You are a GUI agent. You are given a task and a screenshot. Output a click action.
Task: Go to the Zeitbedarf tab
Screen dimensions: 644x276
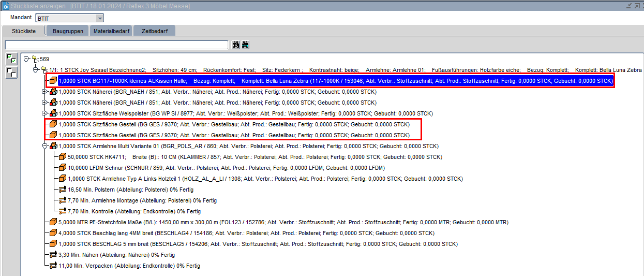click(x=155, y=32)
